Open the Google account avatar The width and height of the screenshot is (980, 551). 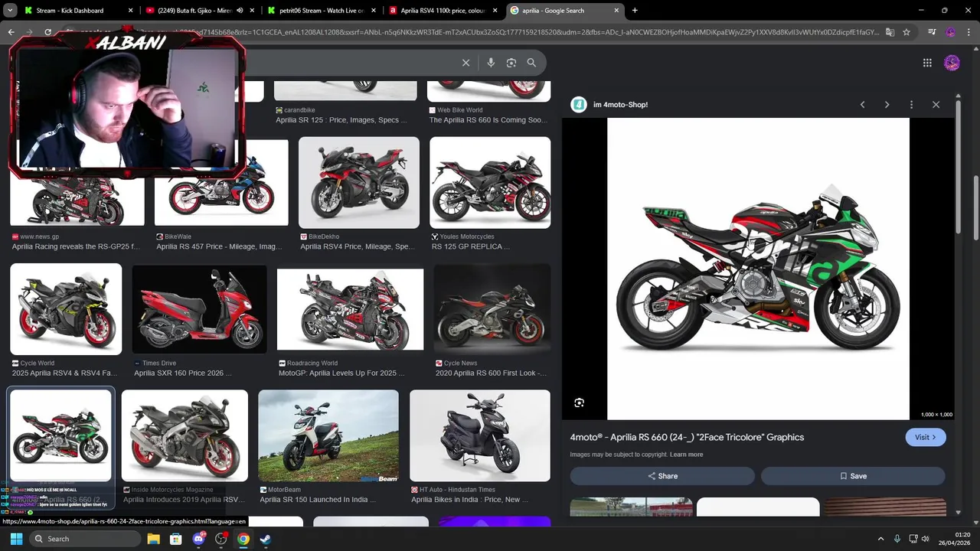(x=952, y=63)
